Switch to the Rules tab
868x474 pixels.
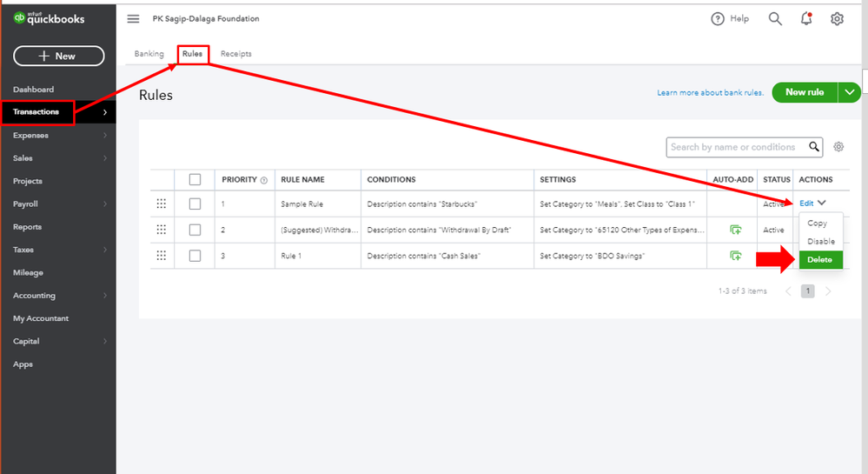click(193, 54)
